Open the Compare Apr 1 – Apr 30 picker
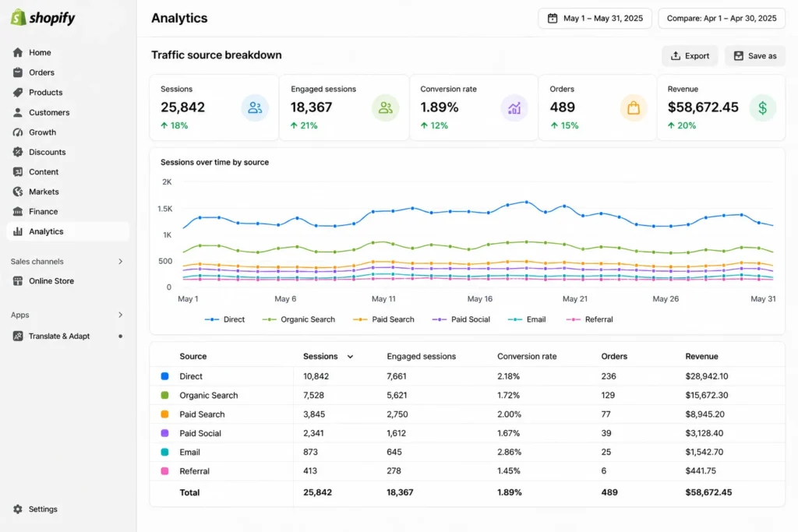The width and height of the screenshot is (798, 532). [722, 19]
